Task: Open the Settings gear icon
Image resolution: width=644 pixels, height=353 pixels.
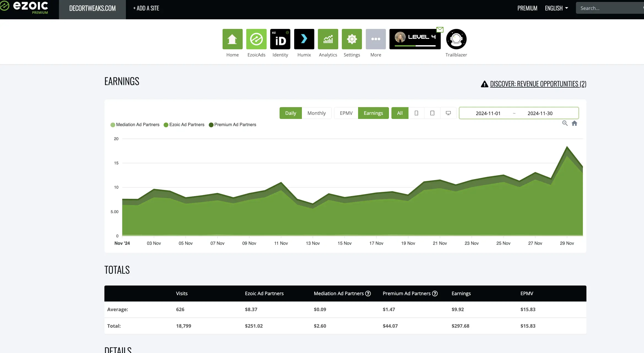Action: tap(352, 39)
